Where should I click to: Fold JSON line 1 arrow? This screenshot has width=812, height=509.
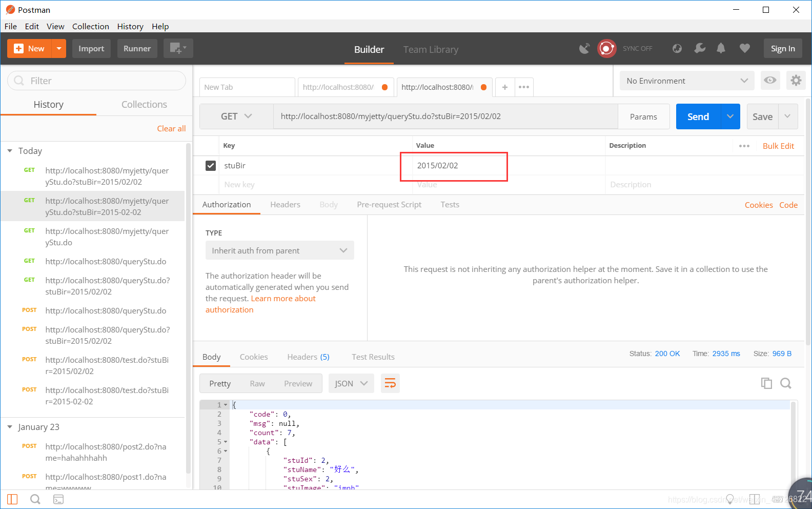[x=226, y=405]
